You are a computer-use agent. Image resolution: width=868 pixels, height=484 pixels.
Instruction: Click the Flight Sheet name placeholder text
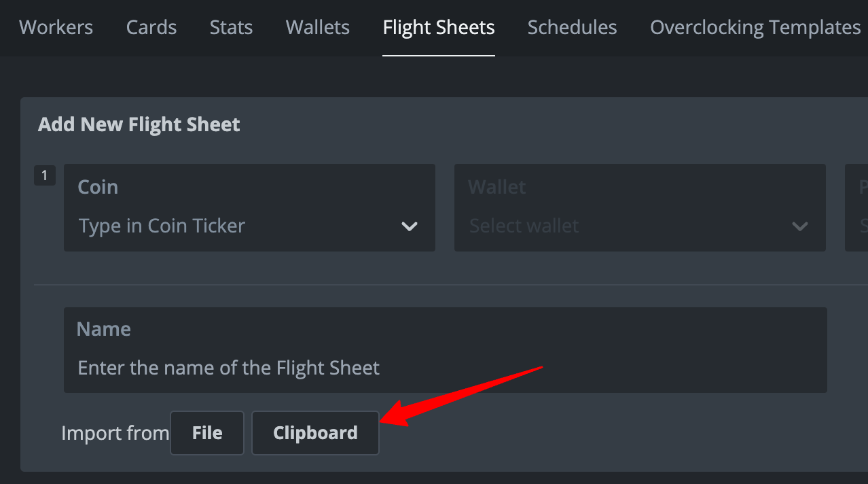coord(228,368)
